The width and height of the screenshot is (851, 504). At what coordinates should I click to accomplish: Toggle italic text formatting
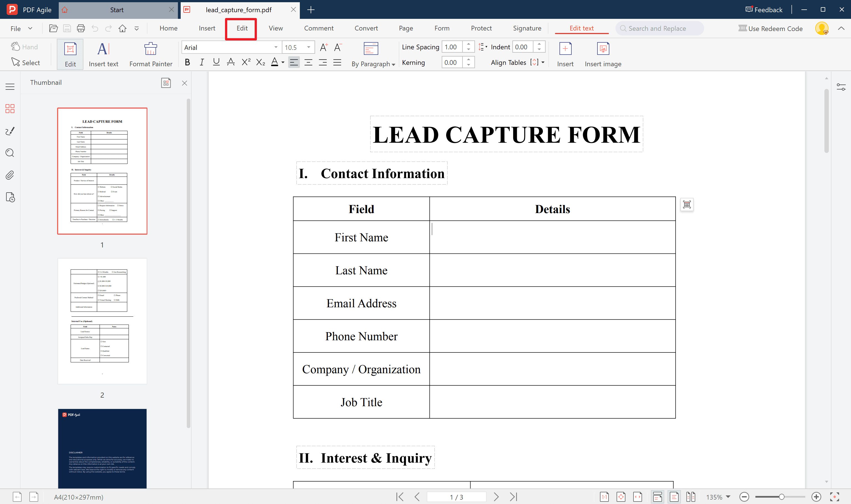(202, 62)
